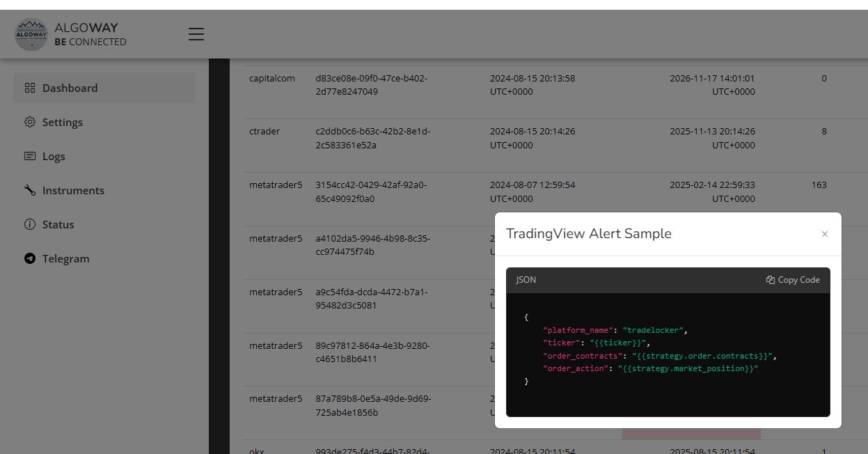Screen dimensions: 868x454
Task: Open the Settings menu item
Action: click(x=104, y=122)
